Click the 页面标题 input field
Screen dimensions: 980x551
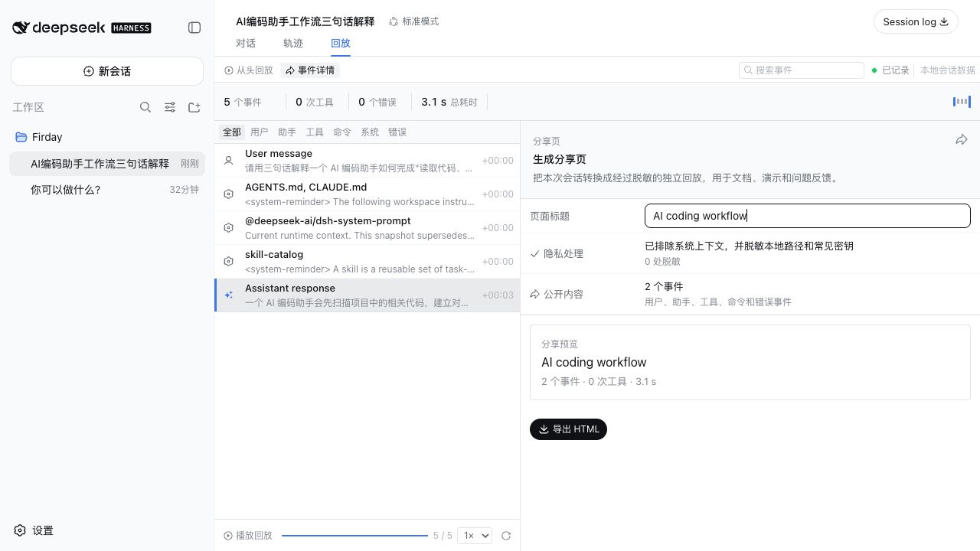pos(808,216)
